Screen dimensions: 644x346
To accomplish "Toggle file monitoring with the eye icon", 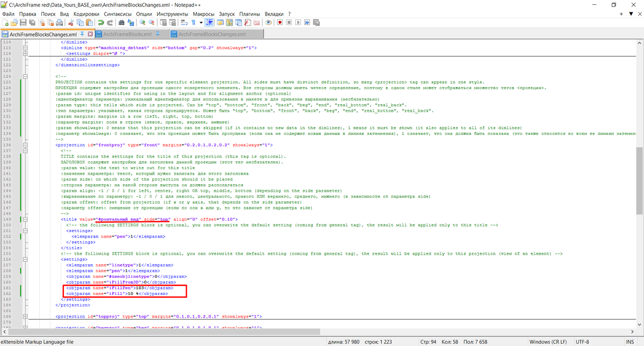I will pyautogui.click(x=268, y=23).
